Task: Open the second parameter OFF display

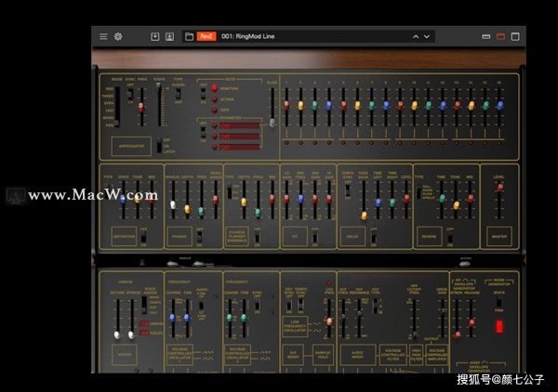Action: pyautogui.click(x=240, y=137)
